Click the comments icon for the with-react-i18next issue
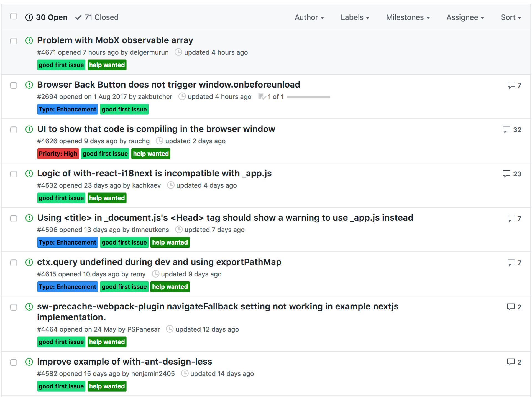 [507, 174]
